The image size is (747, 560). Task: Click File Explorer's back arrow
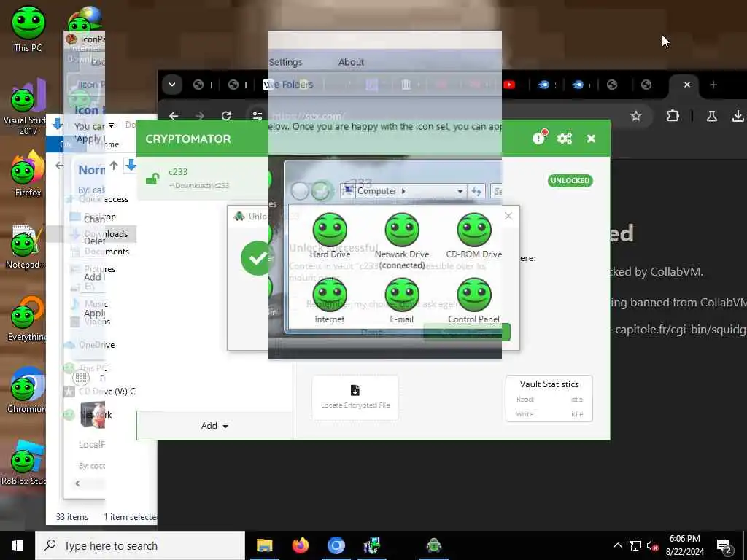pos(59,166)
